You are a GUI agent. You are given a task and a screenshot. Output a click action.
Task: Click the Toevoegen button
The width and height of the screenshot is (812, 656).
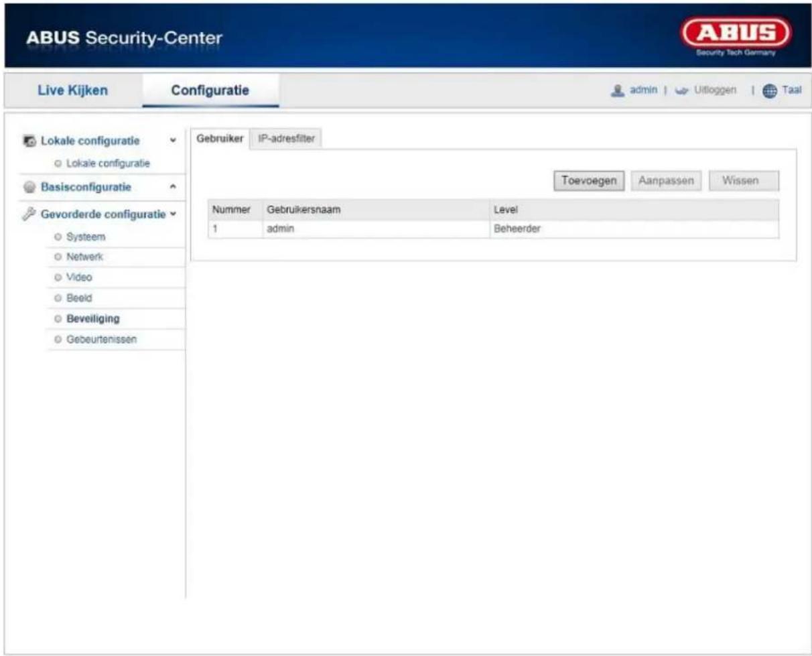click(589, 182)
